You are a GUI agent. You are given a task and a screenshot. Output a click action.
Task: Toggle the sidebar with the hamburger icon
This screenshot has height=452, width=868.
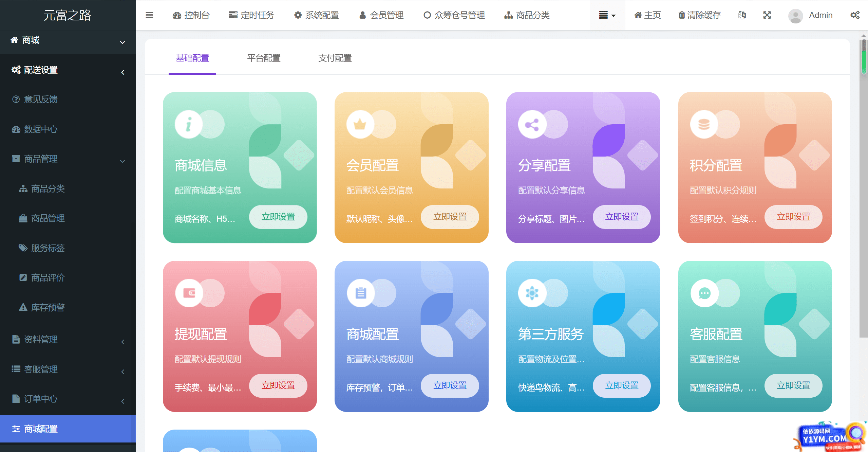tap(149, 15)
